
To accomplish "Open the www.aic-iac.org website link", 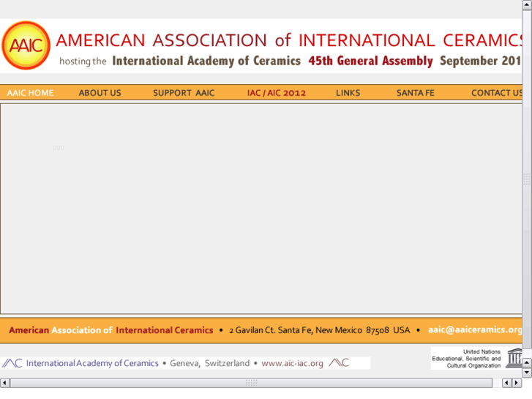I will click(292, 363).
